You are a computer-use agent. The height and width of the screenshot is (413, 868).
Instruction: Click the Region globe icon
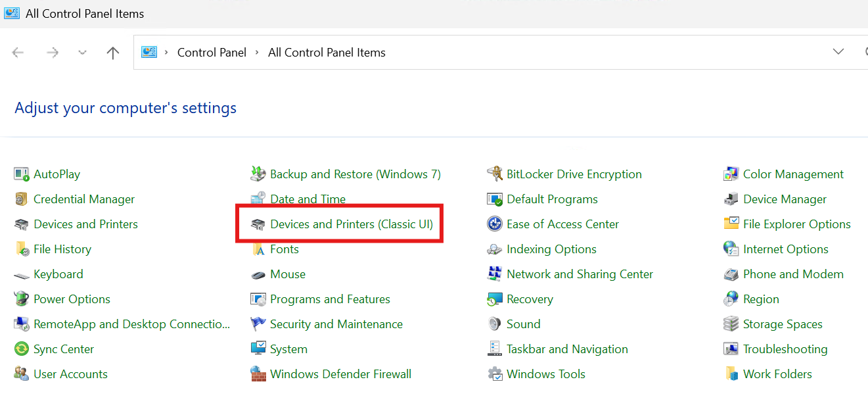[x=731, y=299]
